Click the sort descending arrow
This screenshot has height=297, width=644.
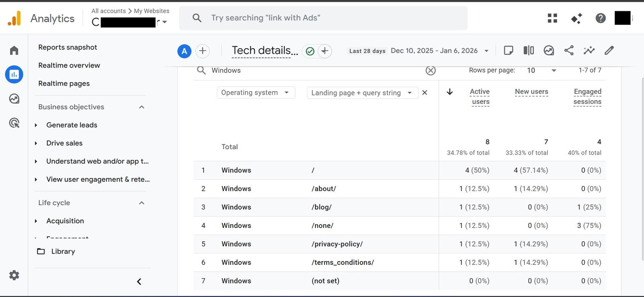click(449, 92)
